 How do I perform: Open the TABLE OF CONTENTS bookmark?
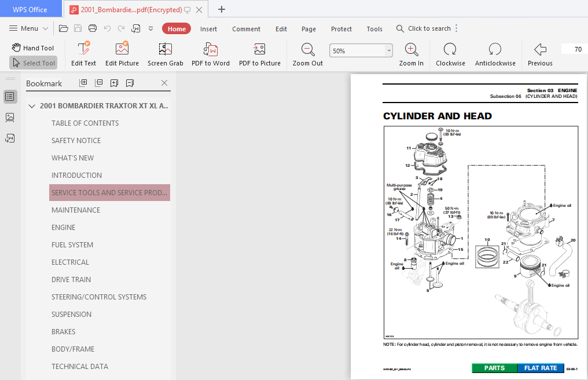[85, 123]
